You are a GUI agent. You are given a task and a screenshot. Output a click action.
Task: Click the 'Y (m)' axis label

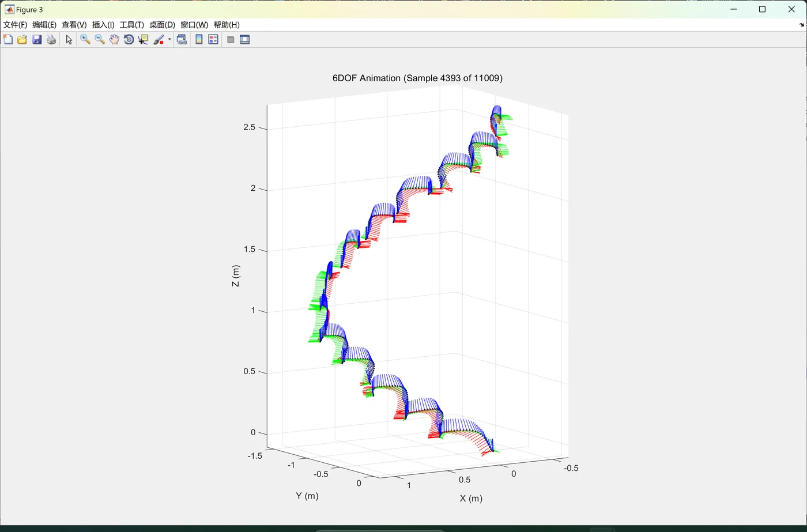click(x=307, y=496)
